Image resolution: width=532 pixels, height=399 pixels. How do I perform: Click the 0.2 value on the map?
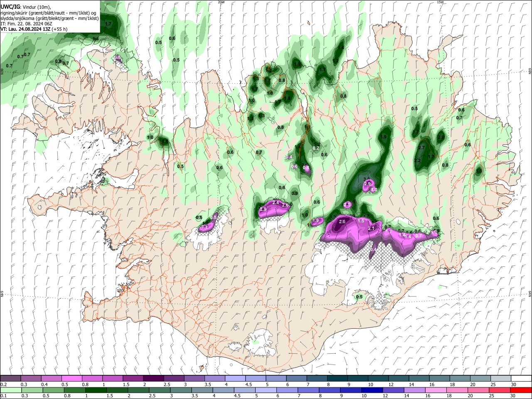[x=316, y=148]
